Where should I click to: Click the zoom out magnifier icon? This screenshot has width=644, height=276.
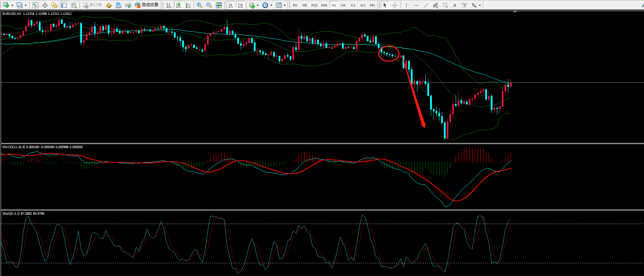[x=209, y=5]
